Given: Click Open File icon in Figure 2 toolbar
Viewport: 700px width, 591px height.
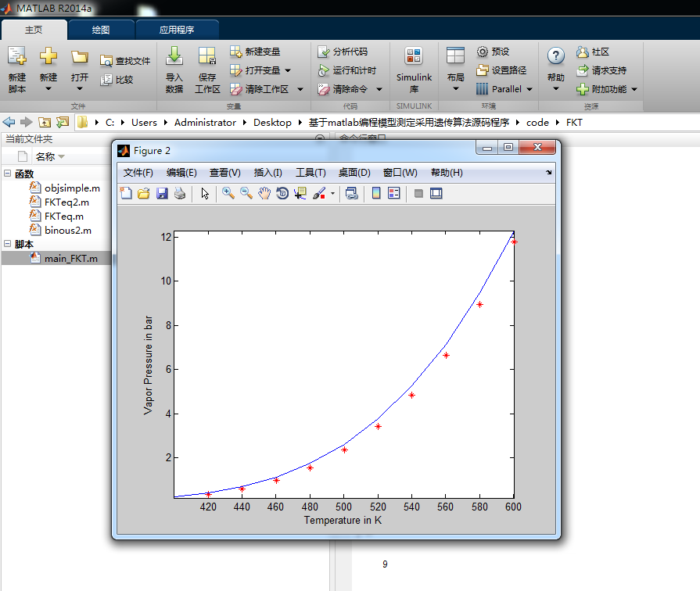Looking at the screenshot, I should click(144, 193).
